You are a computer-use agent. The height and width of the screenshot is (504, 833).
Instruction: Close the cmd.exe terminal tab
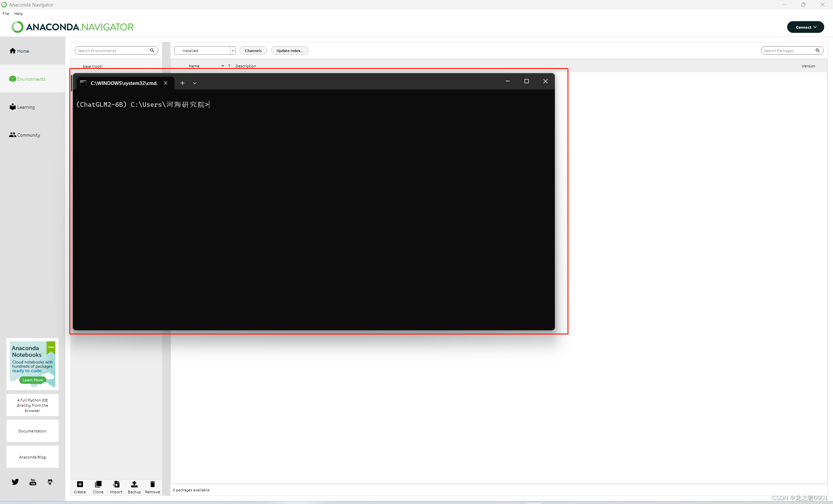pyautogui.click(x=166, y=83)
